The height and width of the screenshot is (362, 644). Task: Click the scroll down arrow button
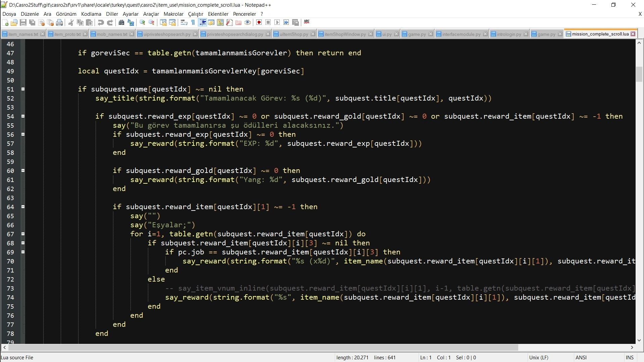[x=639, y=340]
